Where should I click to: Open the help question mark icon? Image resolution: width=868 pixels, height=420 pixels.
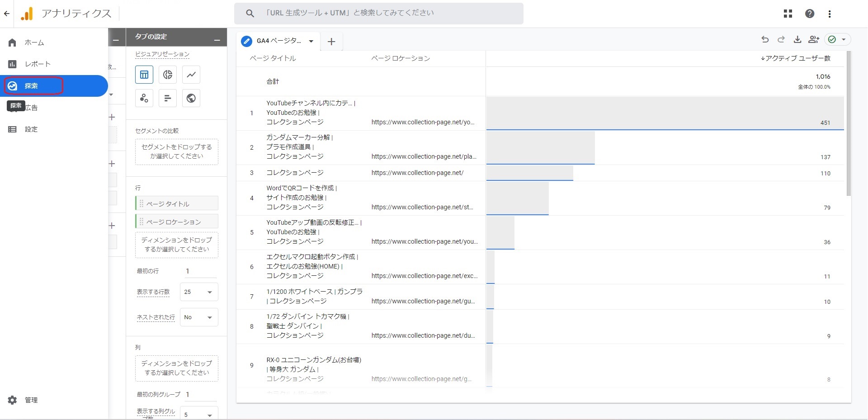tap(810, 14)
